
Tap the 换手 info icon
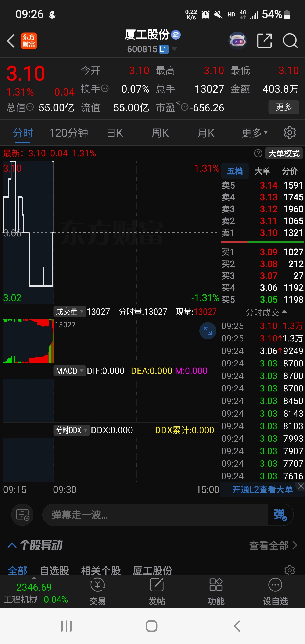[x=105, y=88]
